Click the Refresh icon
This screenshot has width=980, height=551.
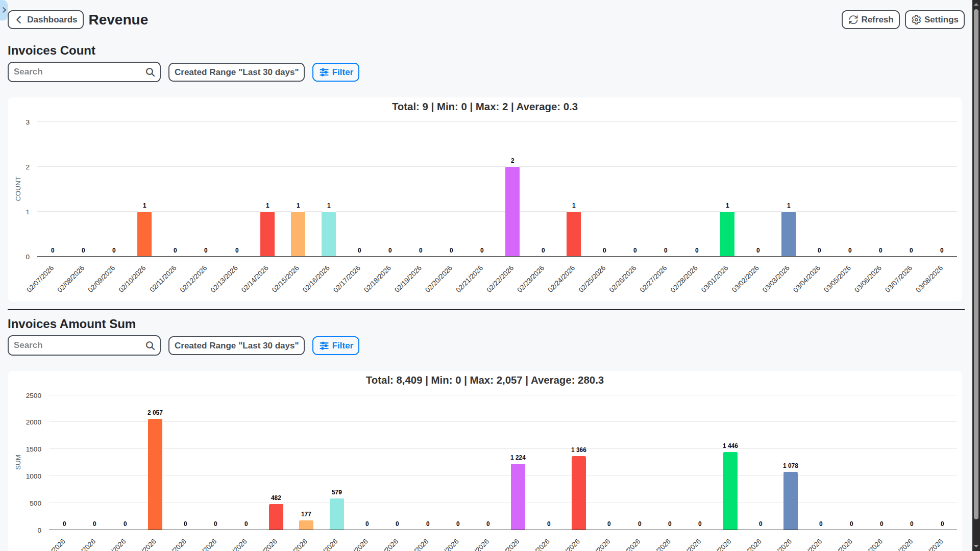(x=853, y=19)
